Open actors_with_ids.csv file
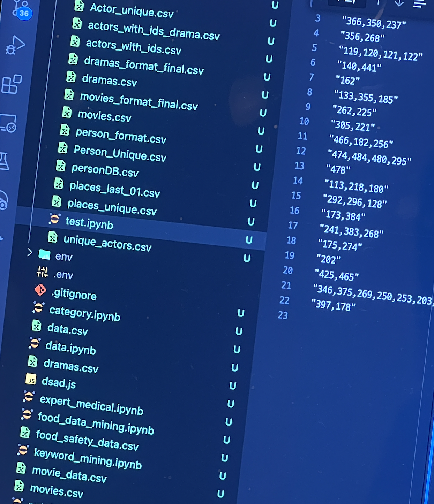The height and width of the screenshot is (504, 434). click(x=134, y=47)
